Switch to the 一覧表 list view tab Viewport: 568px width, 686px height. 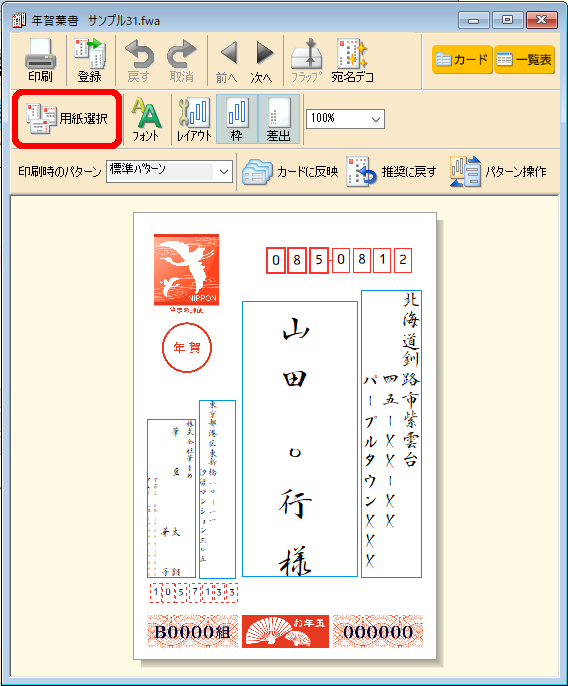click(525, 60)
